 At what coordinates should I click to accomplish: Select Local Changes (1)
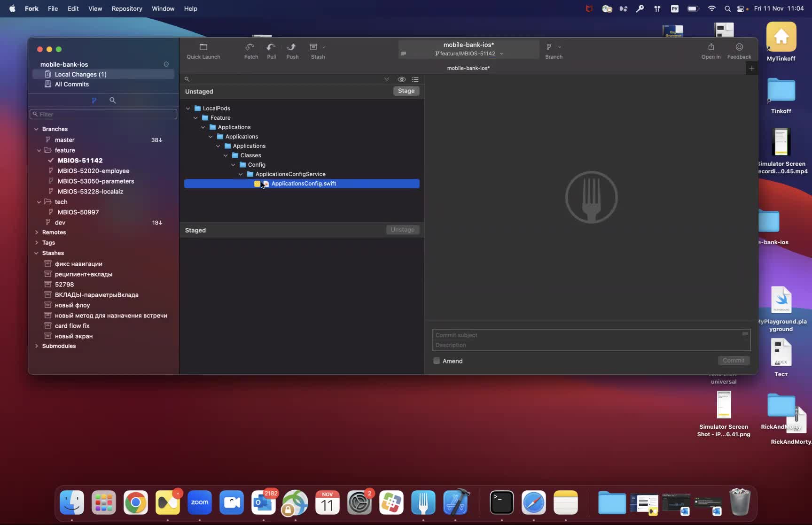coord(103,74)
